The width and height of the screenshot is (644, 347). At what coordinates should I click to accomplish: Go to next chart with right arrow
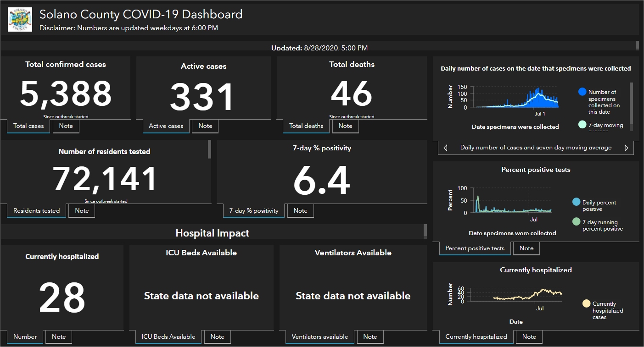pyautogui.click(x=626, y=148)
